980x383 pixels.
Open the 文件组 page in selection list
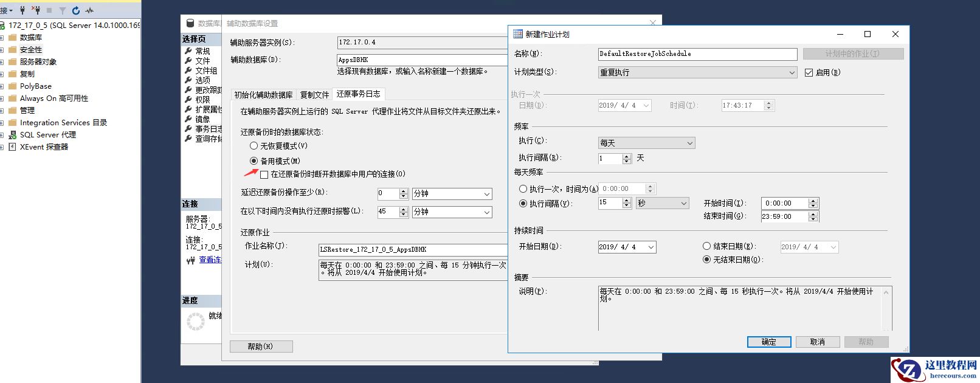[206, 71]
